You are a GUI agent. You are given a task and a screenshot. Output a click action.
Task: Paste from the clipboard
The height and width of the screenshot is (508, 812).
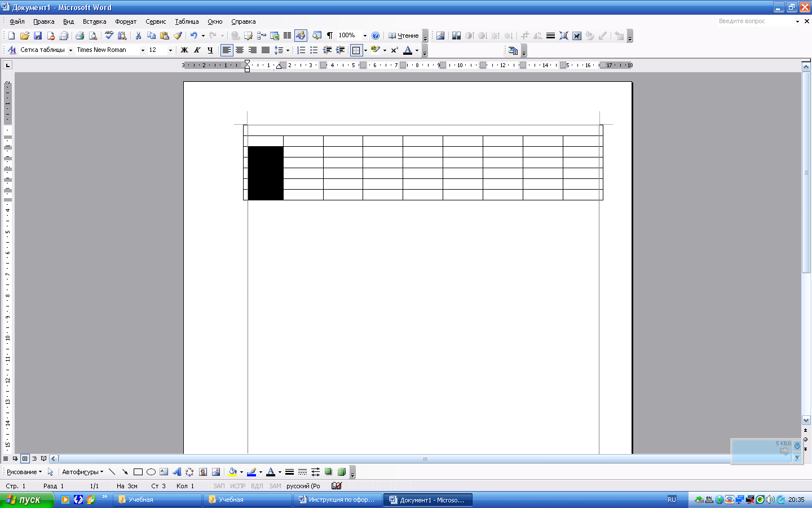tap(164, 36)
